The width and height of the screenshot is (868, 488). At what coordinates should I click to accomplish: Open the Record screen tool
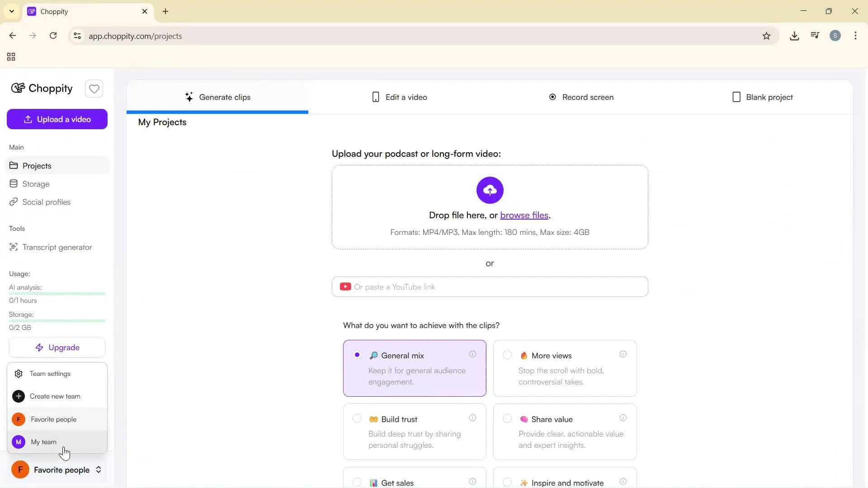(x=581, y=97)
